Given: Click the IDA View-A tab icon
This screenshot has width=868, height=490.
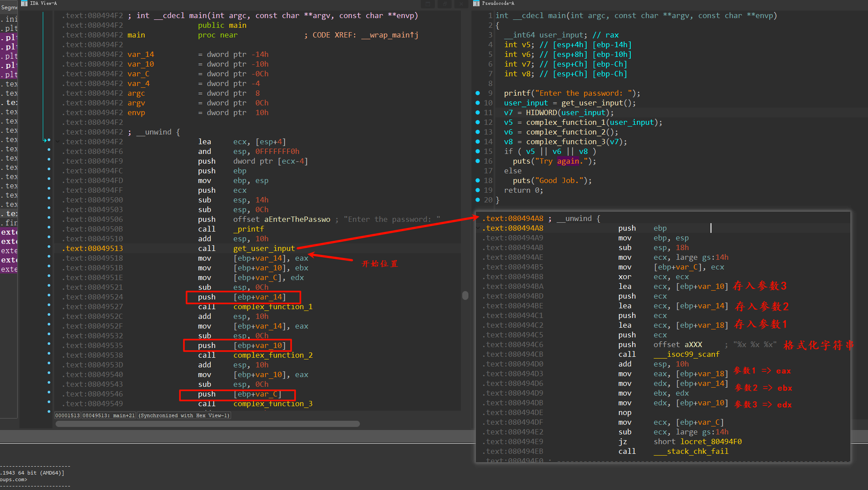Looking at the screenshot, I should pos(24,3).
